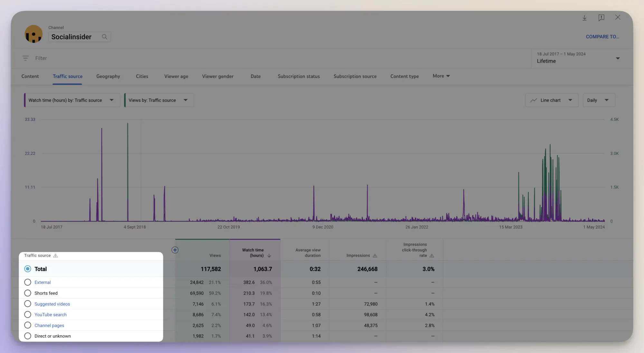Select the Total radio button
644x353 pixels.
pos(28,269)
